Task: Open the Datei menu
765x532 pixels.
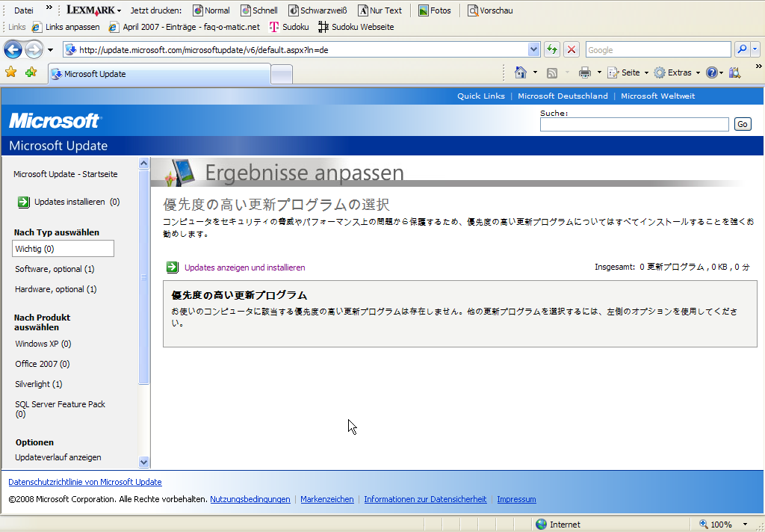Action: (x=24, y=10)
